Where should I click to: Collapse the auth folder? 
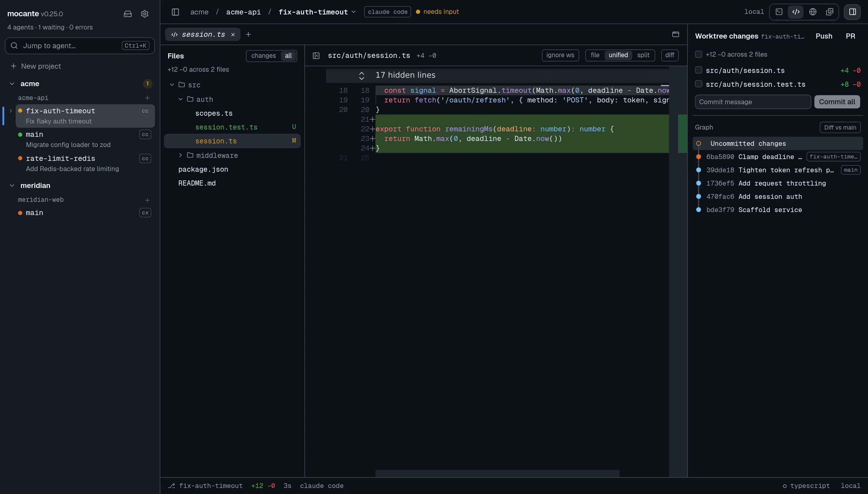point(181,99)
